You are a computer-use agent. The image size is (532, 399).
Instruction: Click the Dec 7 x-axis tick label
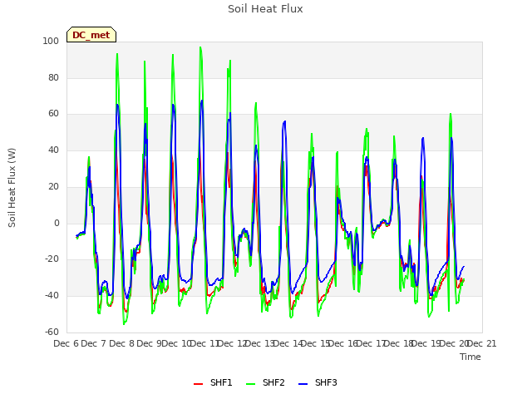click(x=94, y=343)
